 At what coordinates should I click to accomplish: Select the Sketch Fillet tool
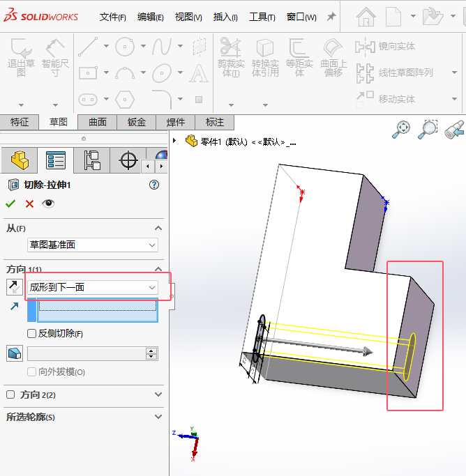click(x=162, y=99)
